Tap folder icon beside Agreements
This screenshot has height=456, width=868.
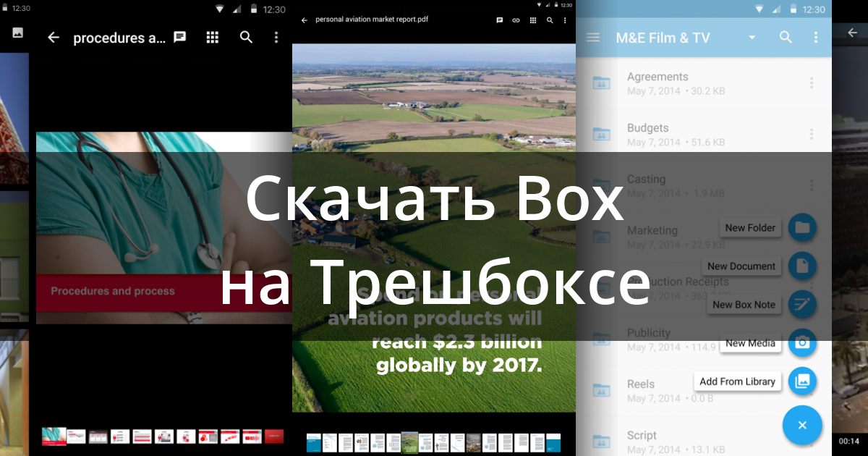601,83
